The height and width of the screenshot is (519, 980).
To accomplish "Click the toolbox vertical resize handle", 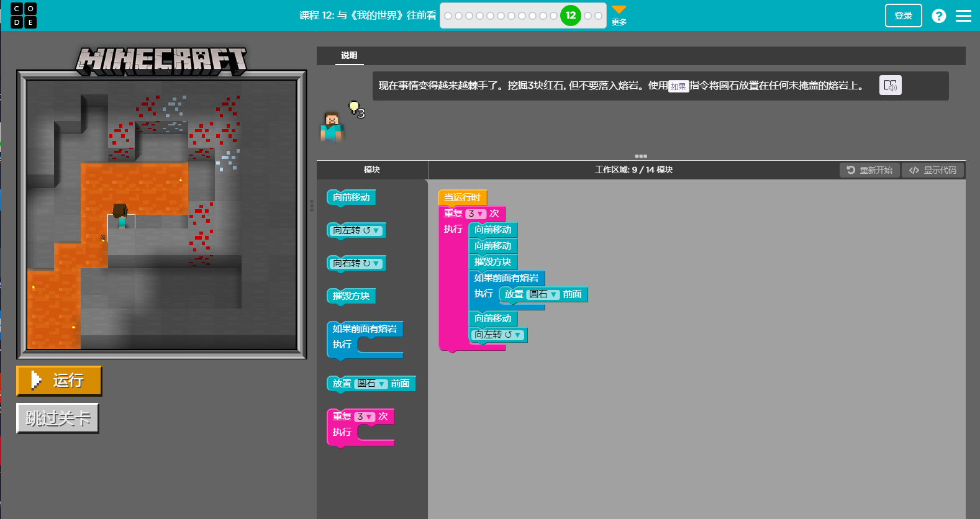I will pos(312,205).
